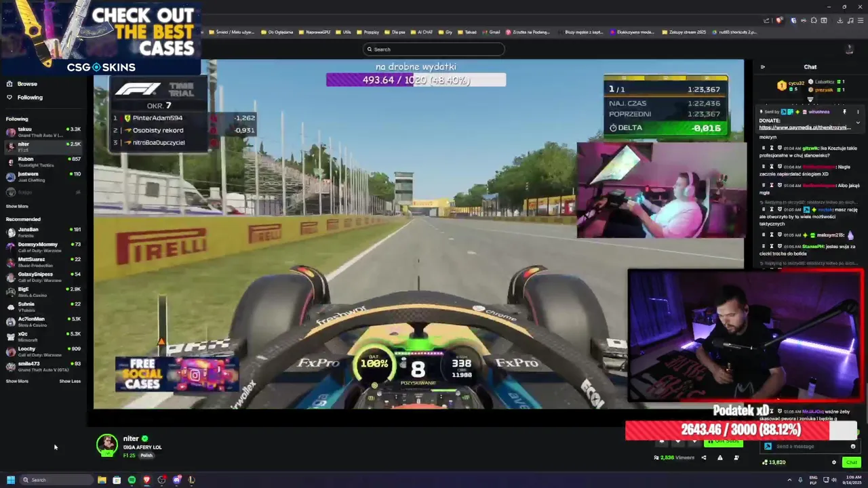Image resolution: width=868 pixels, height=488 pixels.
Task: Expand the chat leaderboard chevron
Action: (810, 99)
